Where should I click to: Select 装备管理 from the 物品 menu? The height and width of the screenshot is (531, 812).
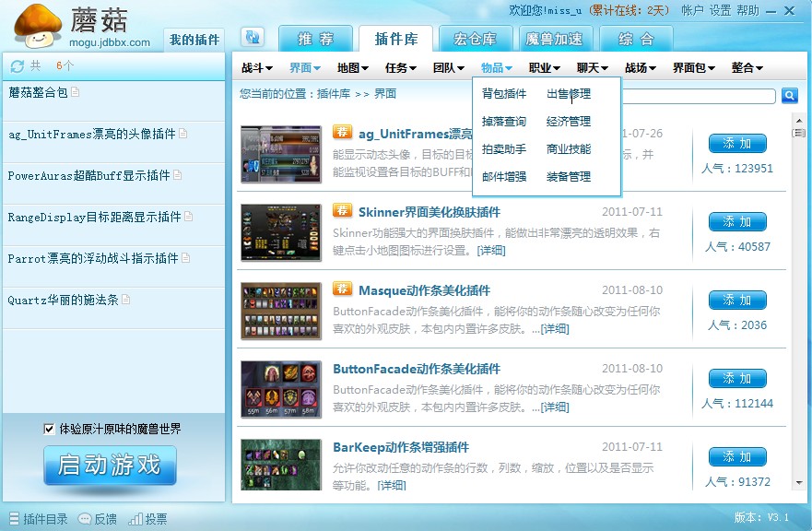pos(569,177)
